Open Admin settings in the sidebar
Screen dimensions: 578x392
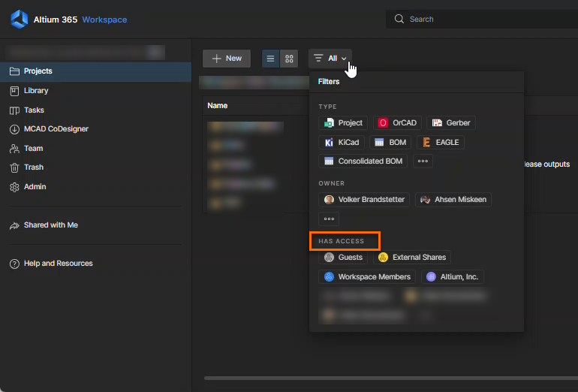pyautogui.click(x=96, y=187)
